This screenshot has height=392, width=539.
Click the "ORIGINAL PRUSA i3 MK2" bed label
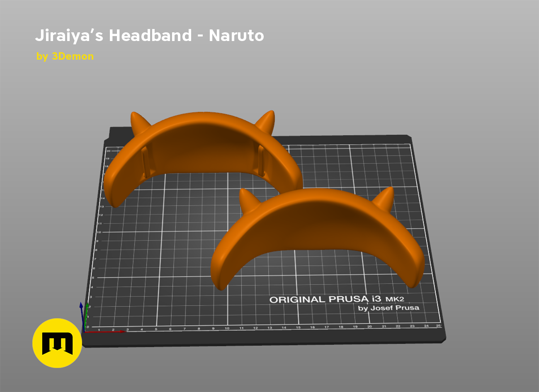click(x=337, y=299)
